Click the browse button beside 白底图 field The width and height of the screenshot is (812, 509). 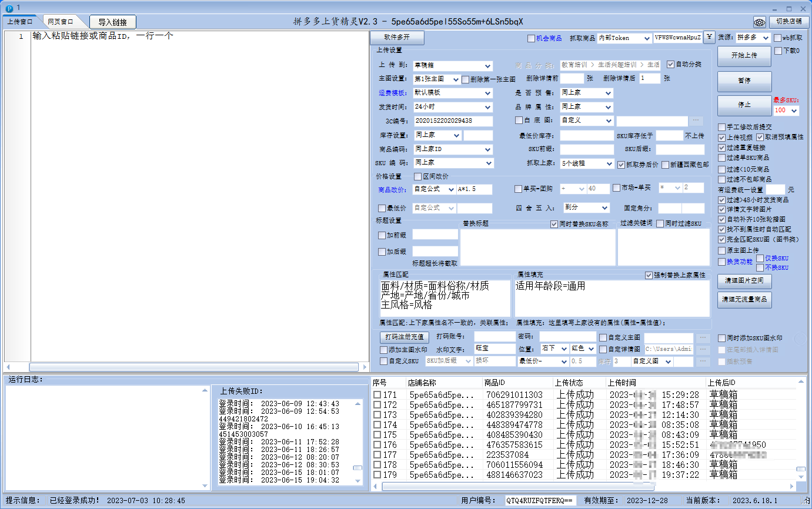696,121
